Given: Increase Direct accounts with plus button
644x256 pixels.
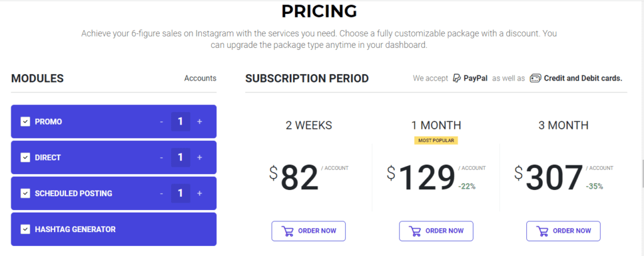Looking at the screenshot, I should click(199, 157).
